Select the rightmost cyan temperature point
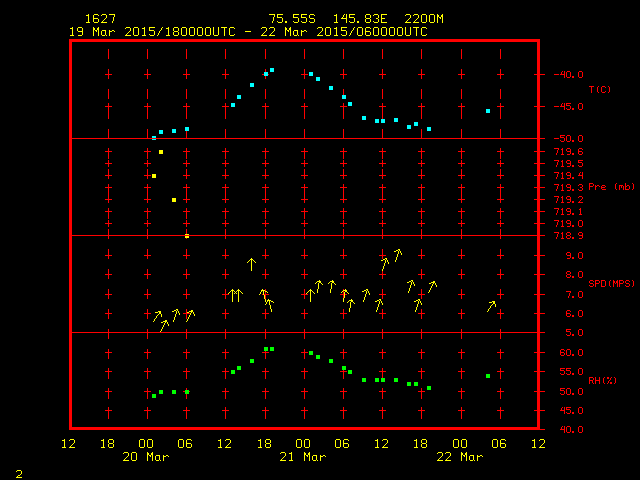 click(x=488, y=111)
